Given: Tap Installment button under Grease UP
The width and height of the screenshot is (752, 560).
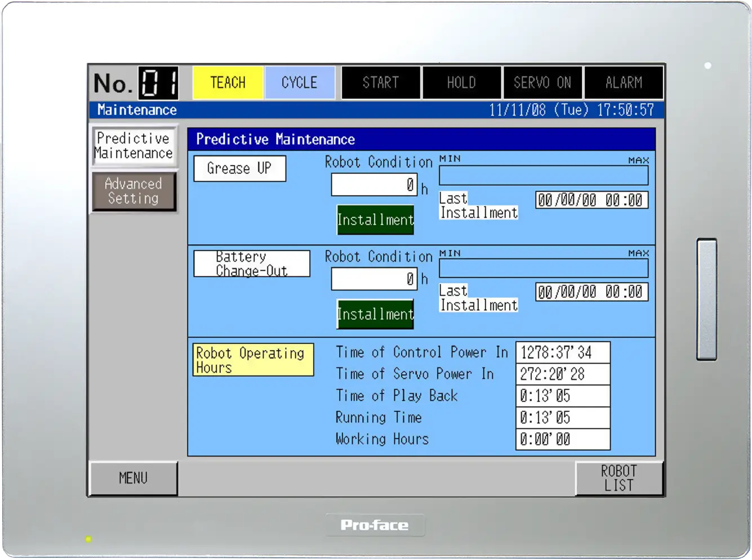Looking at the screenshot, I should 375,219.
